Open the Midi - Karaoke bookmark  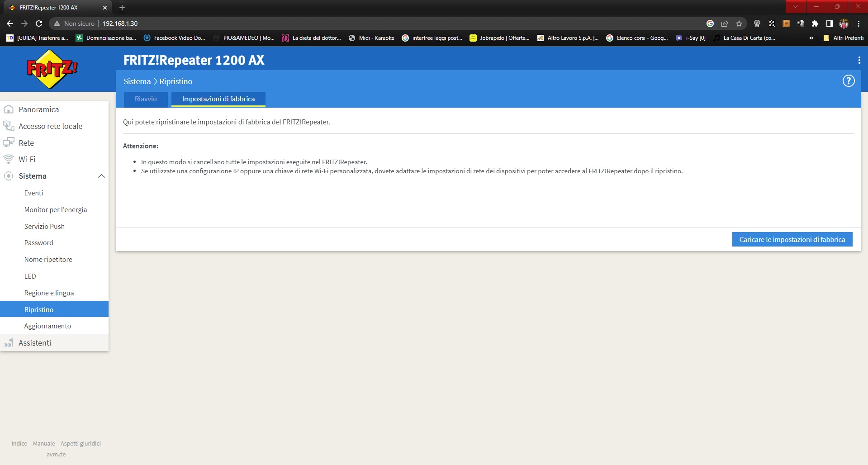(371, 38)
